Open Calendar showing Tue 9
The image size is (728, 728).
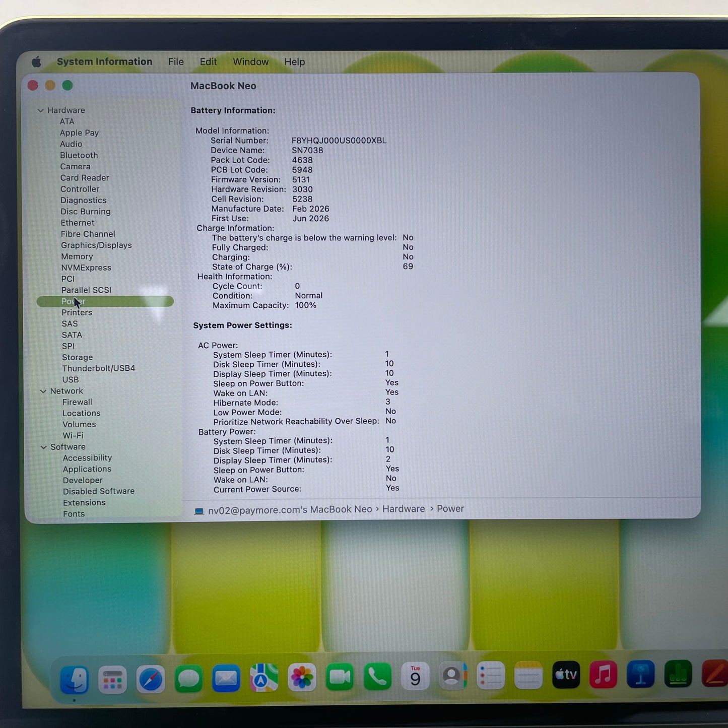coord(415,676)
